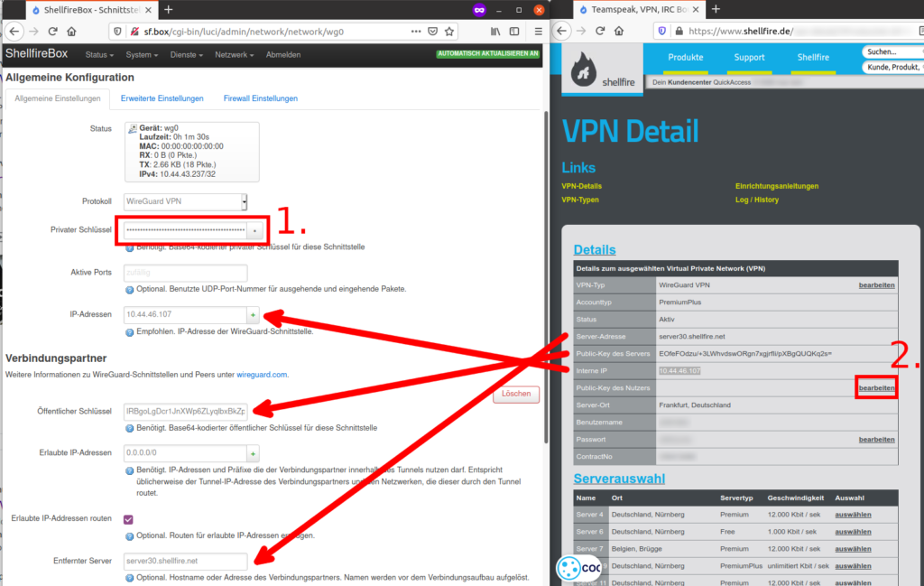
Task: Click the Löschen button
Action: click(516, 395)
